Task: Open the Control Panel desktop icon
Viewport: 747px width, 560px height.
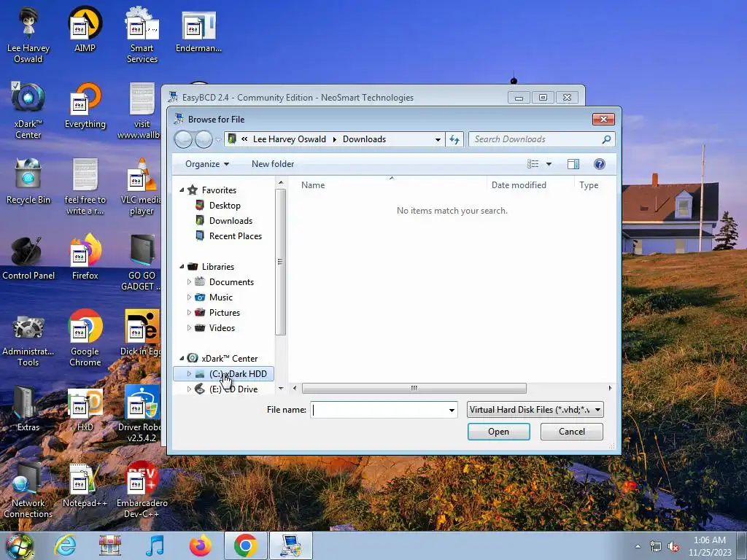Action: point(28,257)
